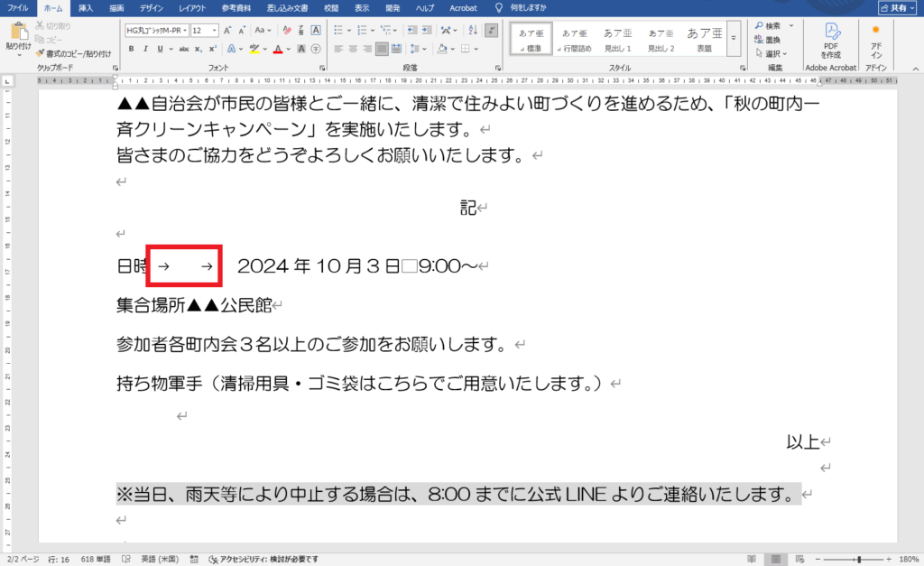
Task: Toggle justify alignment button
Action: click(x=382, y=49)
